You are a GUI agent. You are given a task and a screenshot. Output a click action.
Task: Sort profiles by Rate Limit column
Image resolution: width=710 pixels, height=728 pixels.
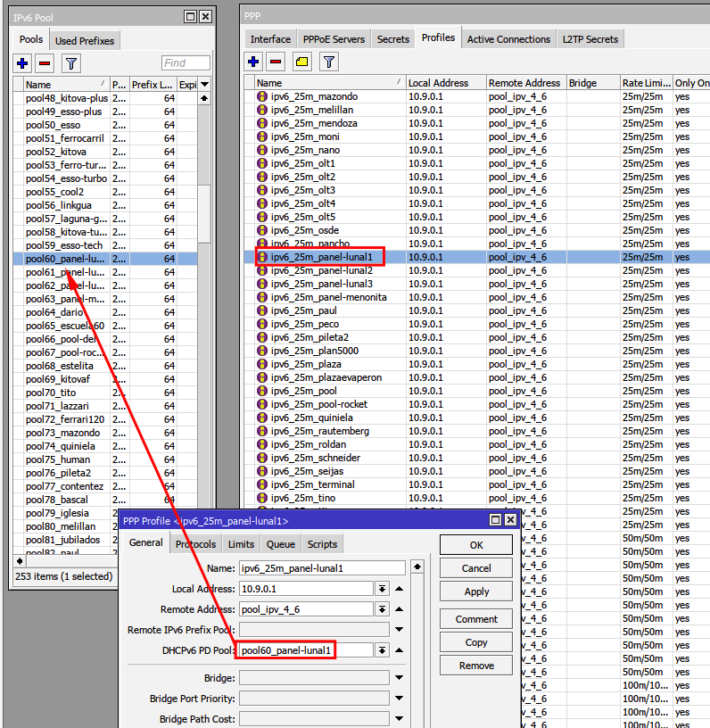[x=647, y=83]
